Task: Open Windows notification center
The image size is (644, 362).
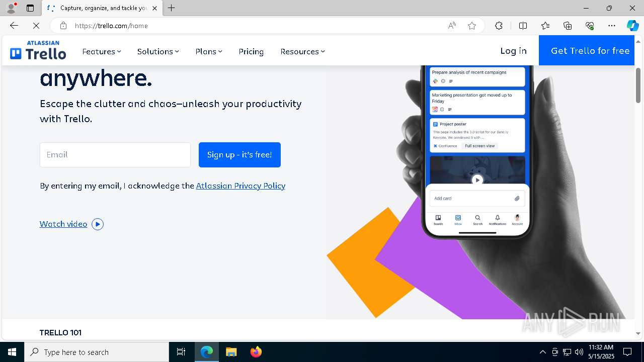Action: click(627, 352)
